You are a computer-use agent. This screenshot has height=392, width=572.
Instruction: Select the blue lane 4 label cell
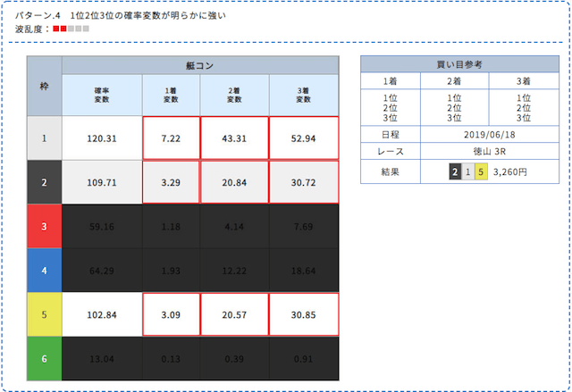(x=44, y=271)
